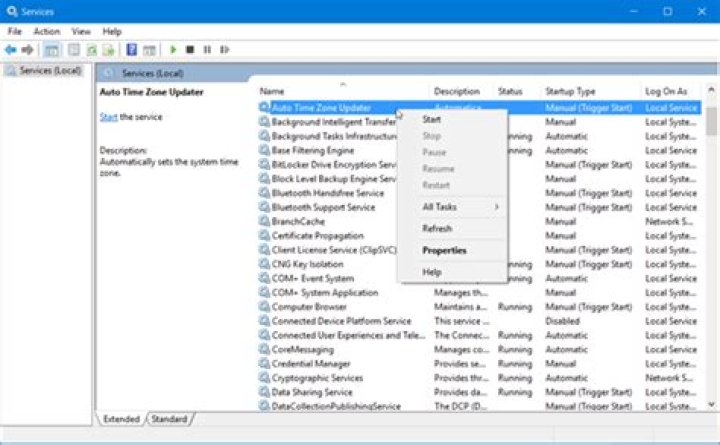
Task: Switch to the Standard tab
Action: tap(168, 419)
